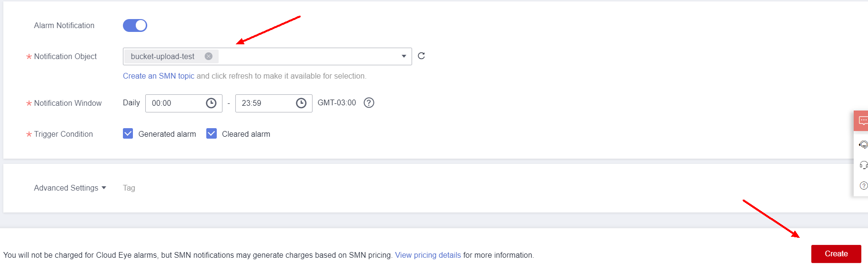
Task: Expand the Advanced Settings section
Action: (x=70, y=188)
